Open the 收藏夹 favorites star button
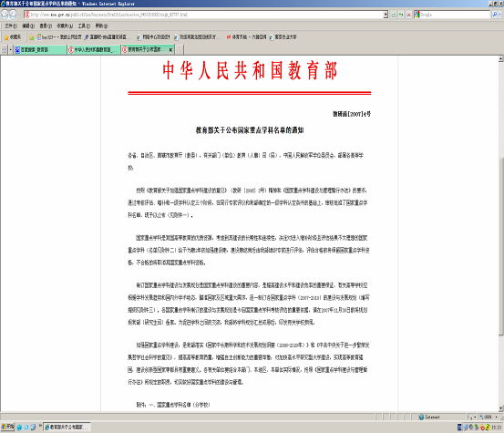Viewport: 504px width, 433px height. (12, 37)
